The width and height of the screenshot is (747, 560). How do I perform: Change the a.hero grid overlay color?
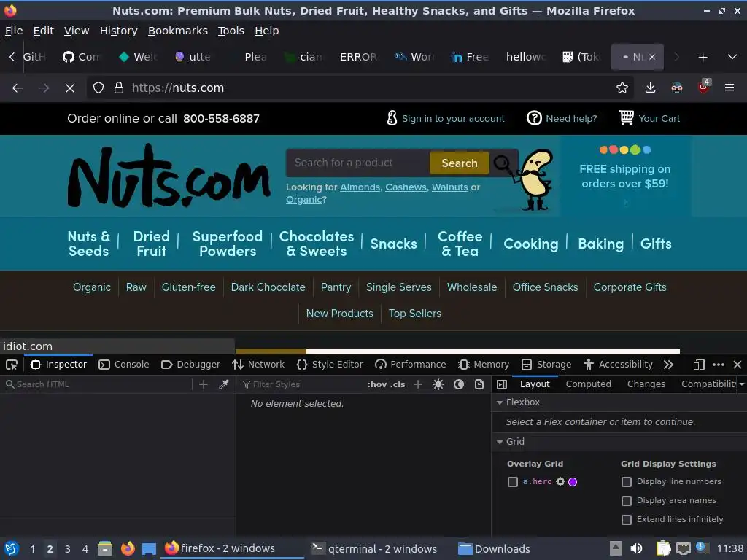573,482
